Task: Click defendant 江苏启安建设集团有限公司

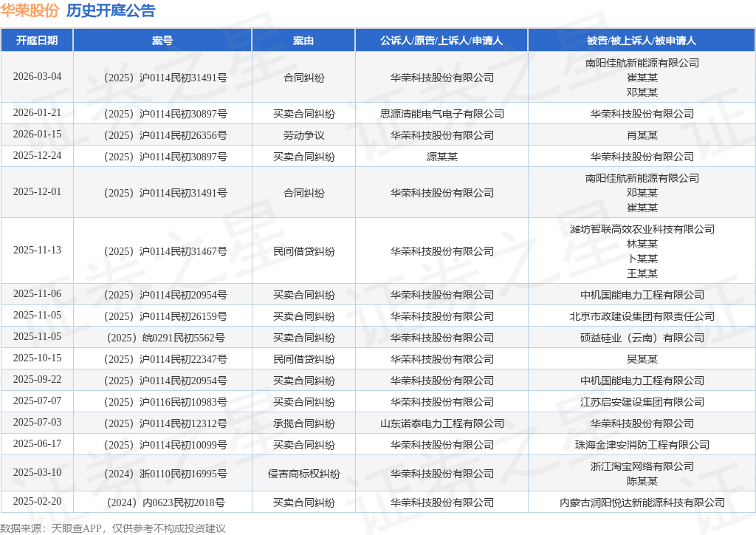Action: (642, 402)
